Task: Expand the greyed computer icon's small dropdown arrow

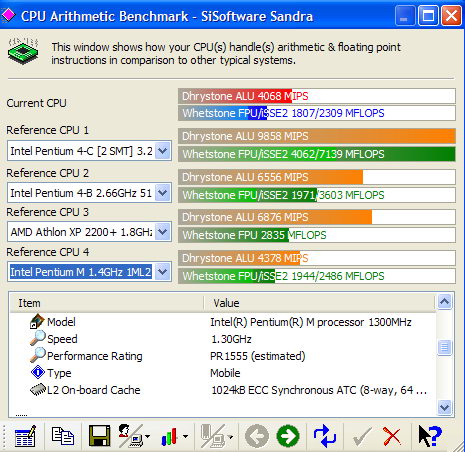Action: (x=230, y=436)
